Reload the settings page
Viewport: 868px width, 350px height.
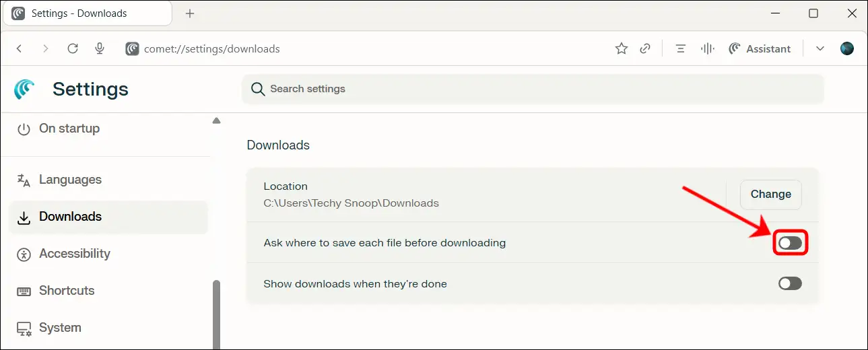pos(73,48)
